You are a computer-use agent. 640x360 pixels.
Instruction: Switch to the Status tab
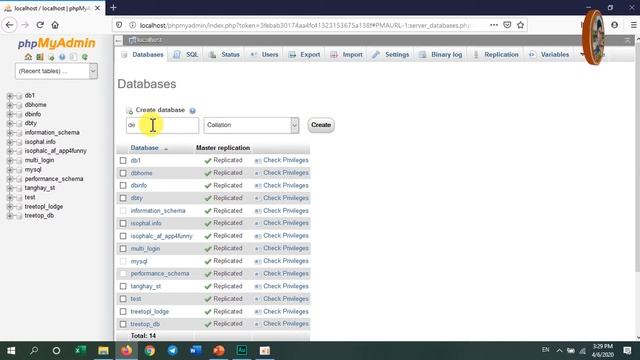224,54
